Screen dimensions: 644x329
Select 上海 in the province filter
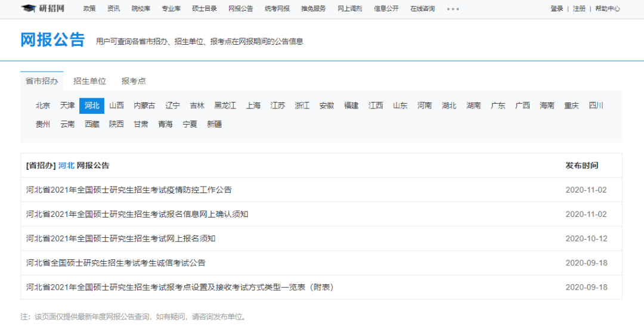(253, 105)
